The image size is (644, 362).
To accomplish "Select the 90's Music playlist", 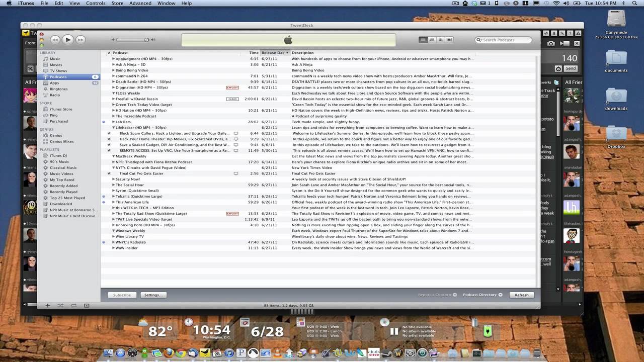I will [x=59, y=161].
